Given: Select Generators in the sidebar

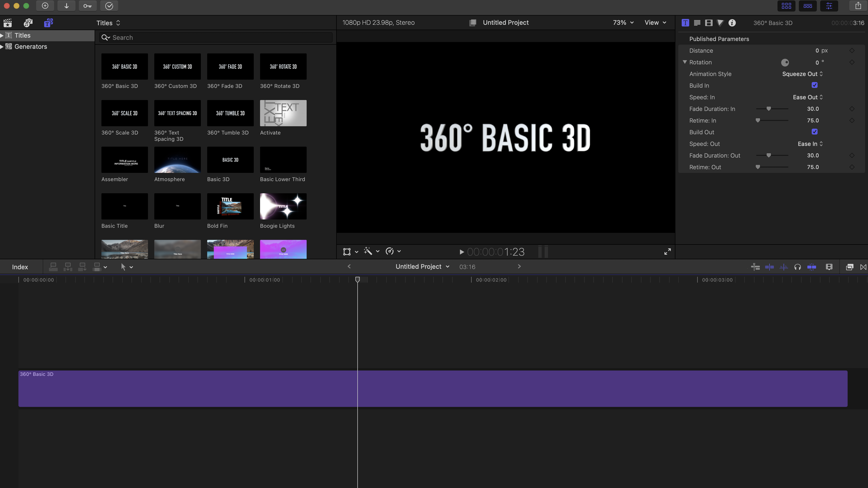Looking at the screenshot, I should tap(31, 47).
